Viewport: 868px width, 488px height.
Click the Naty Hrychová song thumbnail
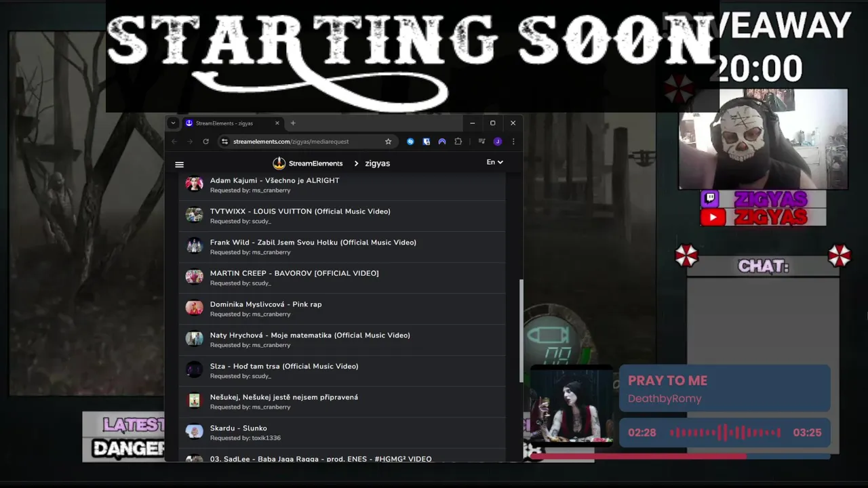(x=195, y=339)
